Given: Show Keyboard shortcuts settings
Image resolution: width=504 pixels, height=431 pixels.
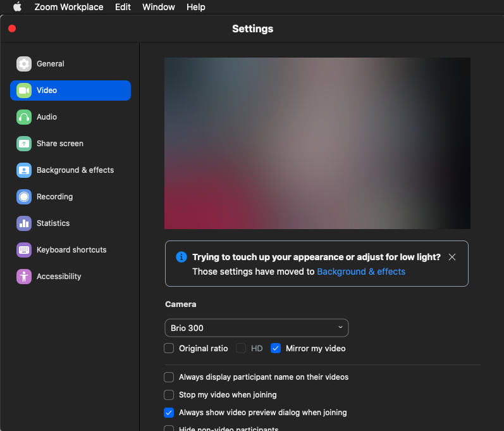Looking at the screenshot, I should coord(70,250).
